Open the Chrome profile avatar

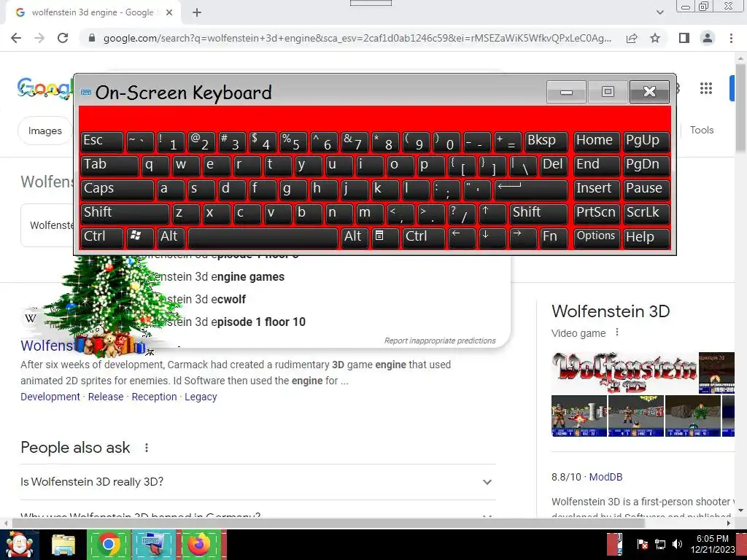(708, 38)
